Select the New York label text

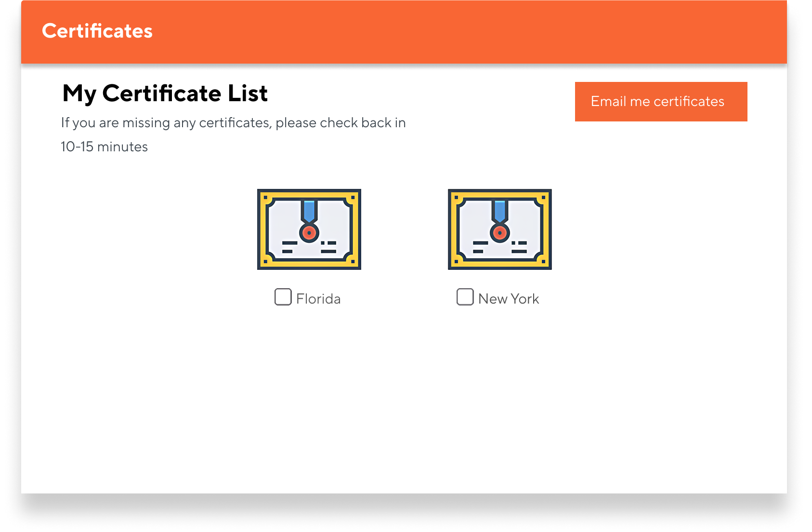pos(509,299)
